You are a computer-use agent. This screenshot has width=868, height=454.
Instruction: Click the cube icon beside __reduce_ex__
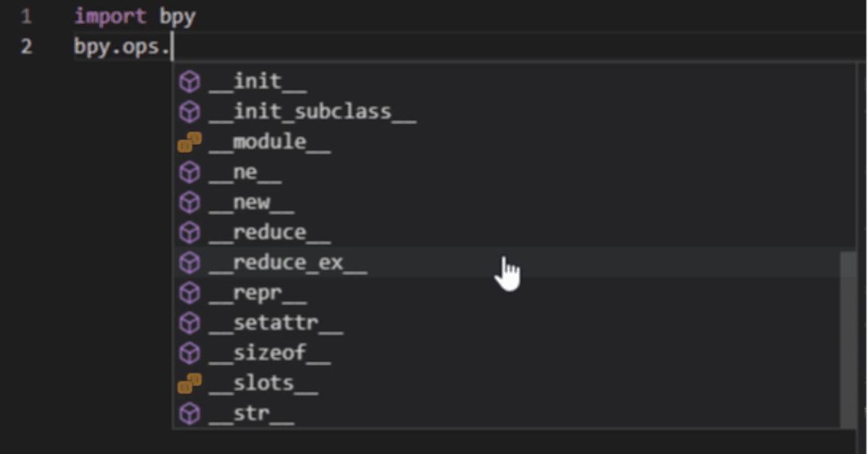tap(189, 262)
